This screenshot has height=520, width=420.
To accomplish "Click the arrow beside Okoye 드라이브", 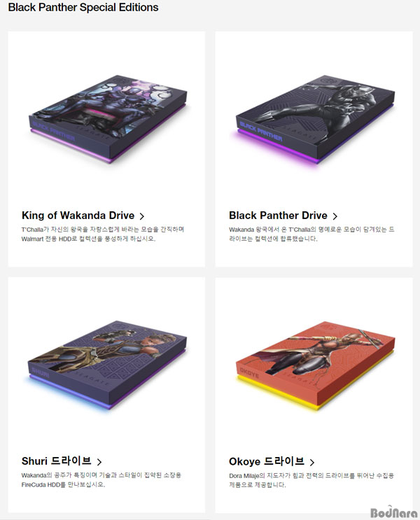I will (x=311, y=462).
